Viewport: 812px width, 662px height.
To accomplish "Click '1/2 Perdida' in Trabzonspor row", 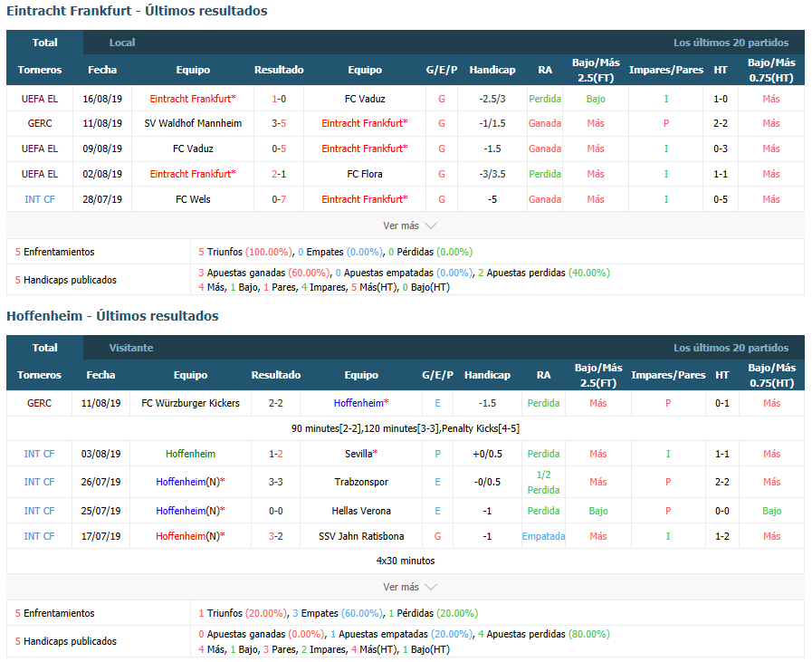I will coord(543,483).
